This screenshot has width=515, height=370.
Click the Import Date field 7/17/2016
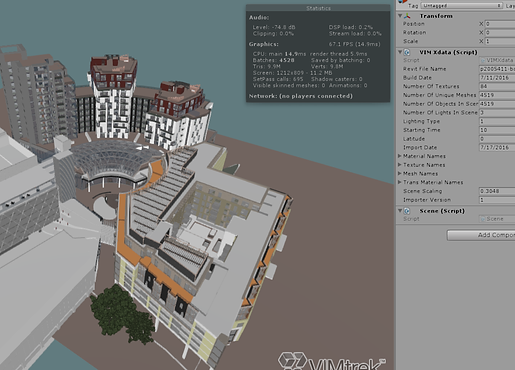497,147
